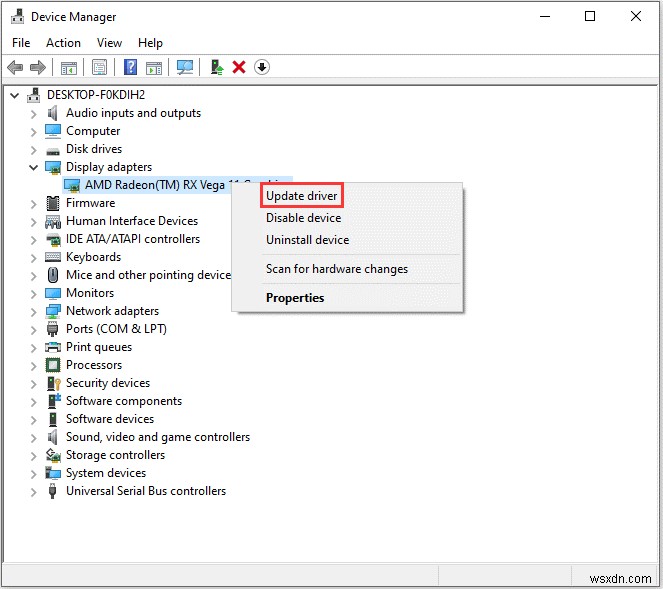Screen dimensions: 663x589
Task: Click Show/Hide Console Tree toolbar icon
Action: click(68, 67)
